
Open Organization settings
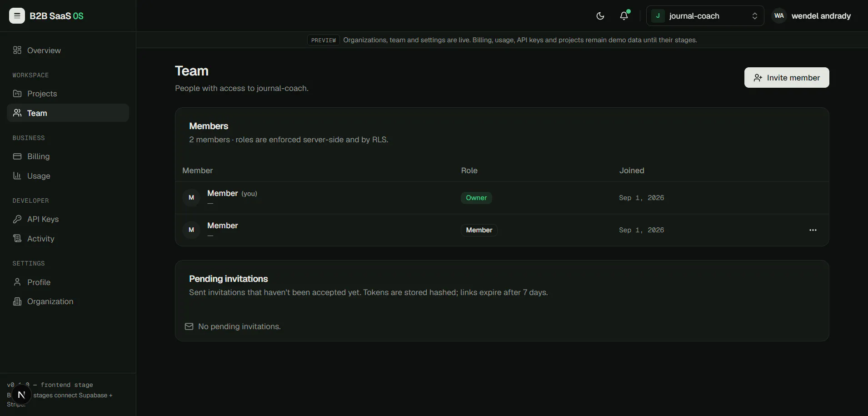(x=68, y=301)
